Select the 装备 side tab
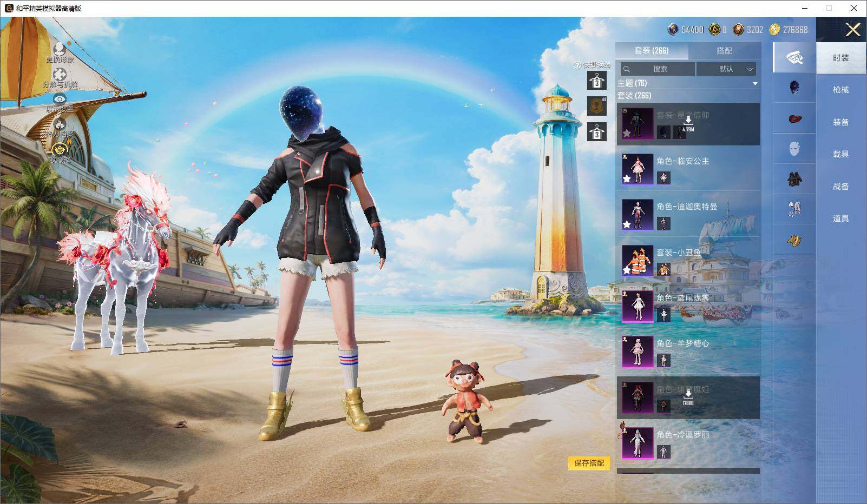 (x=841, y=122)
